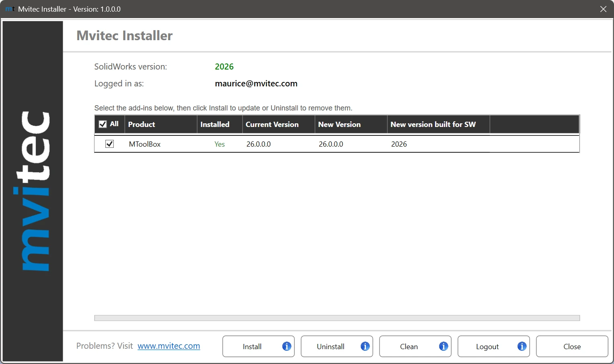614x364 pixels.
Task: Uncheck the MToolBox add-in checkbox
Action: (x=109, y=144)
